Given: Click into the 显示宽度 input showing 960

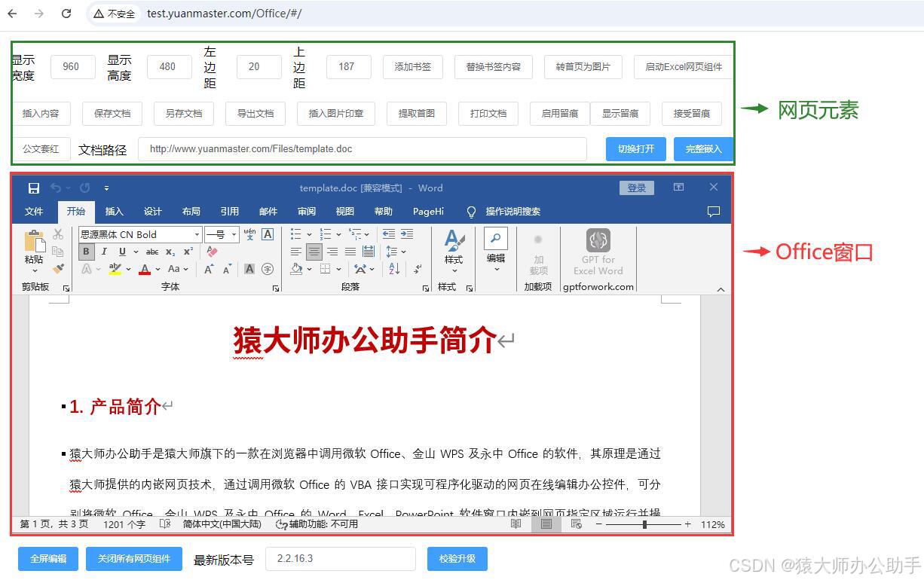Looking at the screenshot, I should point(73,66).
